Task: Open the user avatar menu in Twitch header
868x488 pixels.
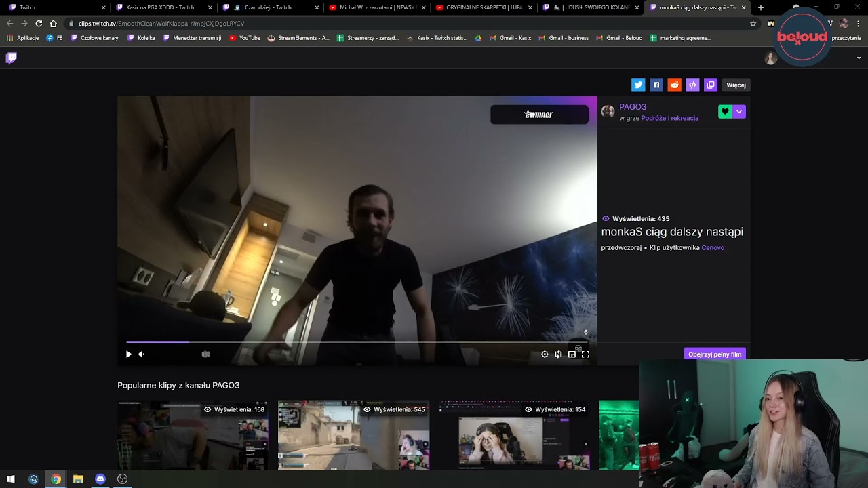Action: 771,58
